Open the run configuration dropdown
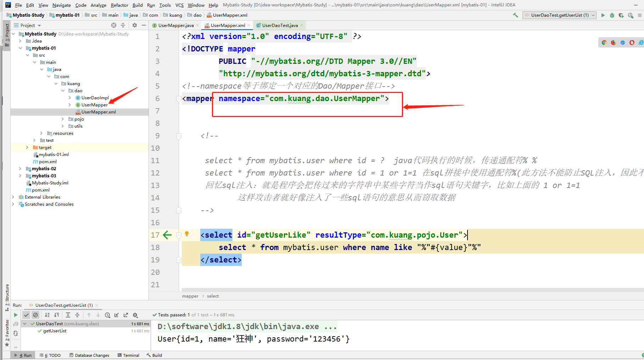Image resolution: width=644 pixels, height=360 pixels. pyautogui.click(x=559, y=15)
